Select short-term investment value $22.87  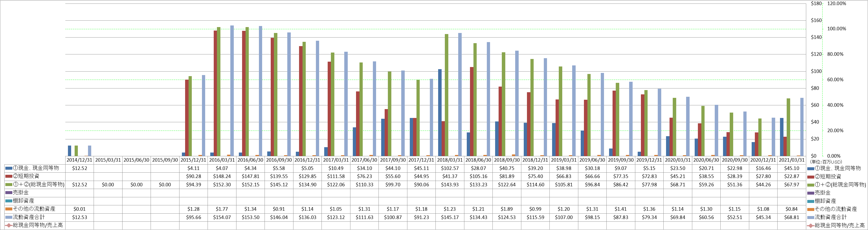[791, 176]
